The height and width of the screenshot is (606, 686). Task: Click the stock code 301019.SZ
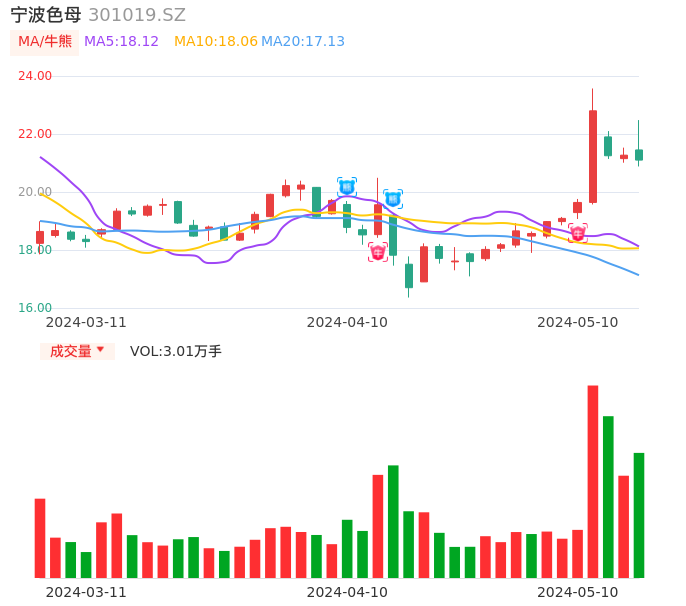(x=137, y=15)
